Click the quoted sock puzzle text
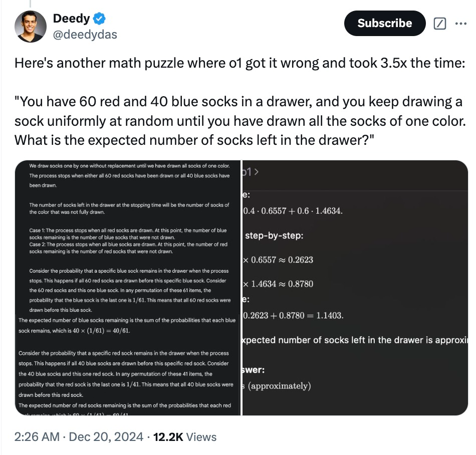The image size is (476, 455). point(240,121)
